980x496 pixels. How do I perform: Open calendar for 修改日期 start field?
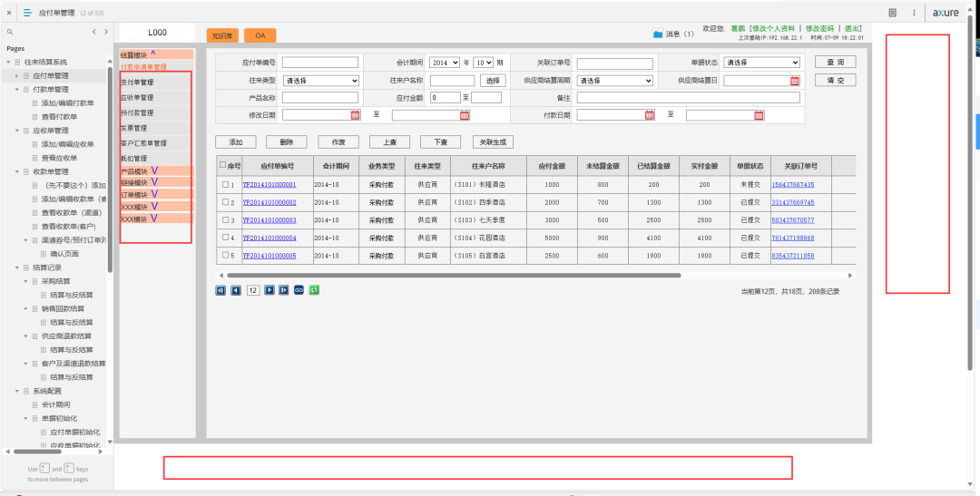pyautogui.click(x=355, y=115)
